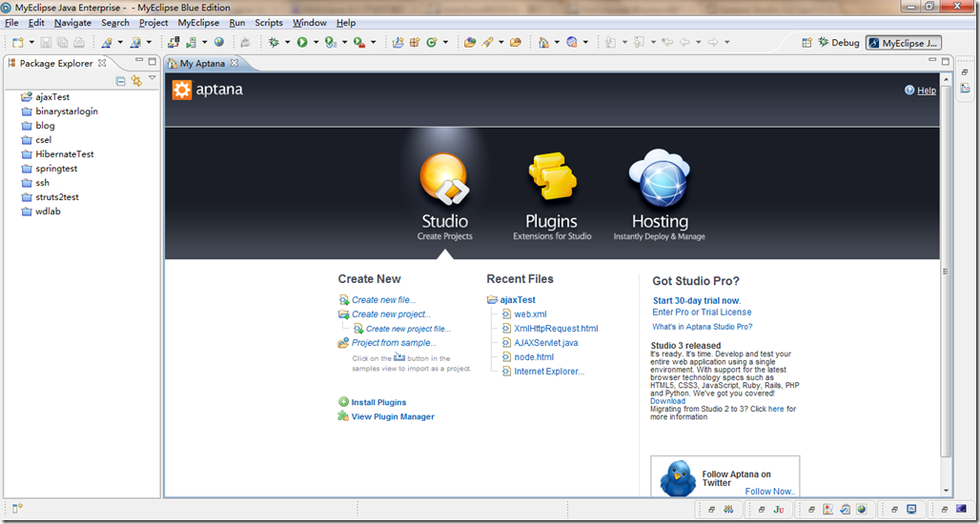Collapse all in Package Explorer
This screenshot has width=980, height=524.
tap(121, 81)
